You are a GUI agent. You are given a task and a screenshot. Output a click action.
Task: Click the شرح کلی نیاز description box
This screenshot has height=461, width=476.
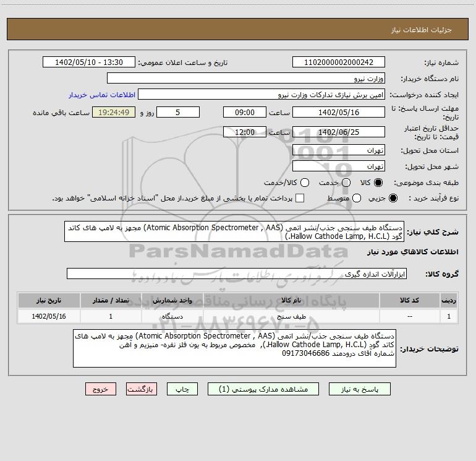(234, 231)
